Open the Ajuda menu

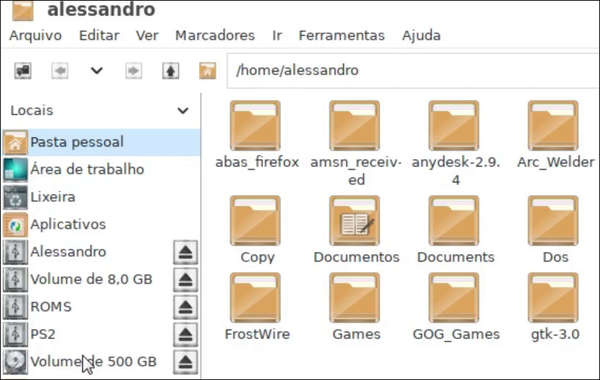coord(421,36)
